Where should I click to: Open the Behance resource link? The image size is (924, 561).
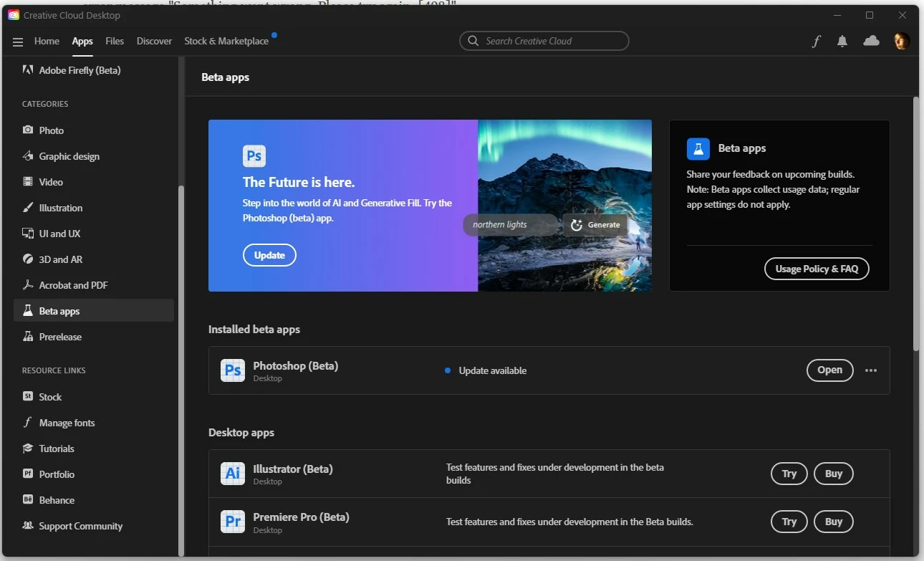pos(94,500)
